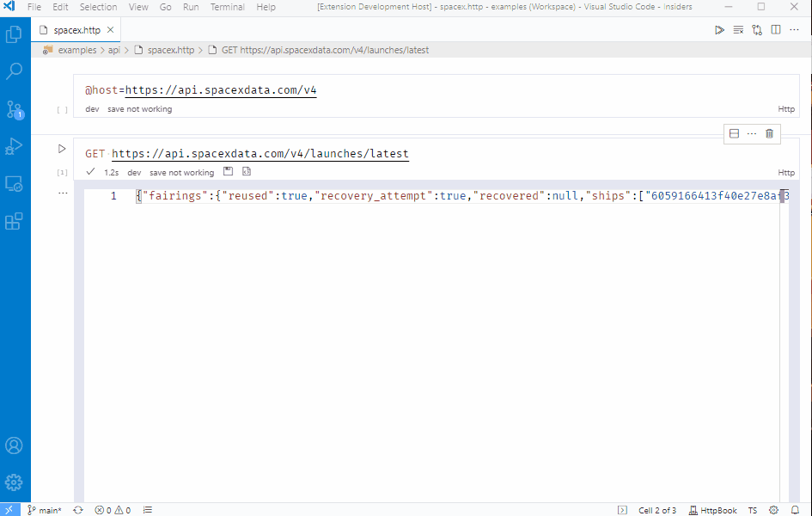This screenshot has height=516, width=812.
Task: Click the main* branch in status bar
Action: tap(45, 509)
